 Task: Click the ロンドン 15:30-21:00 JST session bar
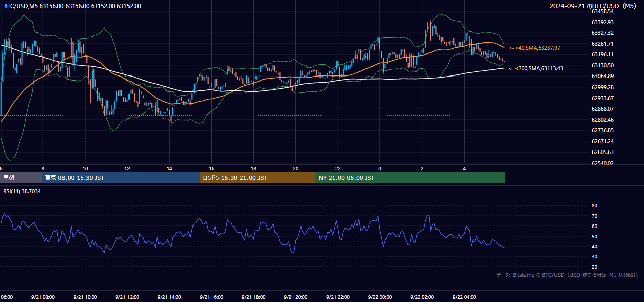[258, 178]
